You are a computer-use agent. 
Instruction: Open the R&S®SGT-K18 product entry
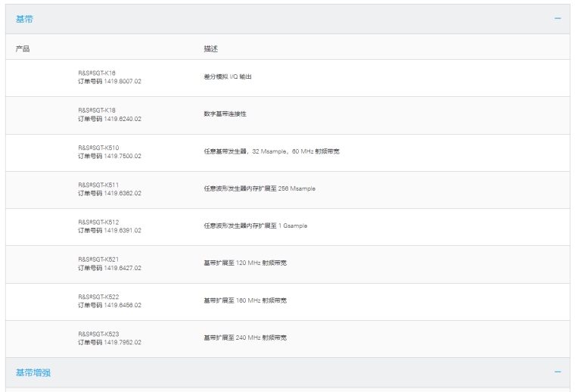(x=97, y=110)
